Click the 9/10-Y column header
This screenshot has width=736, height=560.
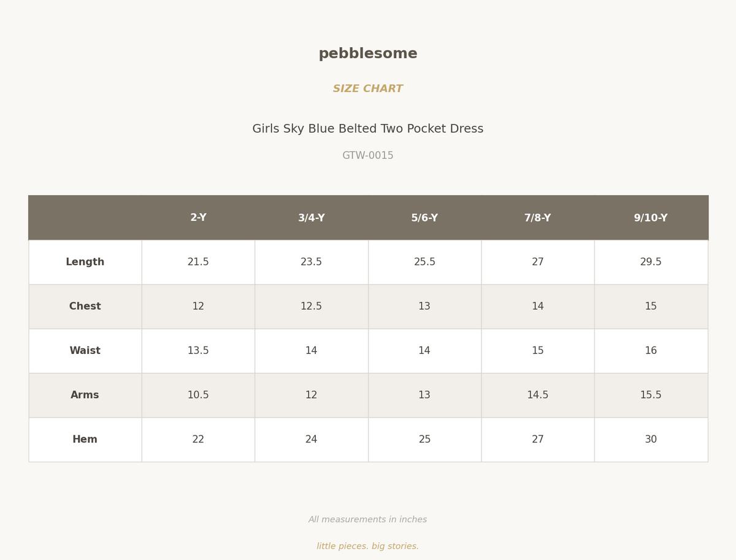(651, 218)
